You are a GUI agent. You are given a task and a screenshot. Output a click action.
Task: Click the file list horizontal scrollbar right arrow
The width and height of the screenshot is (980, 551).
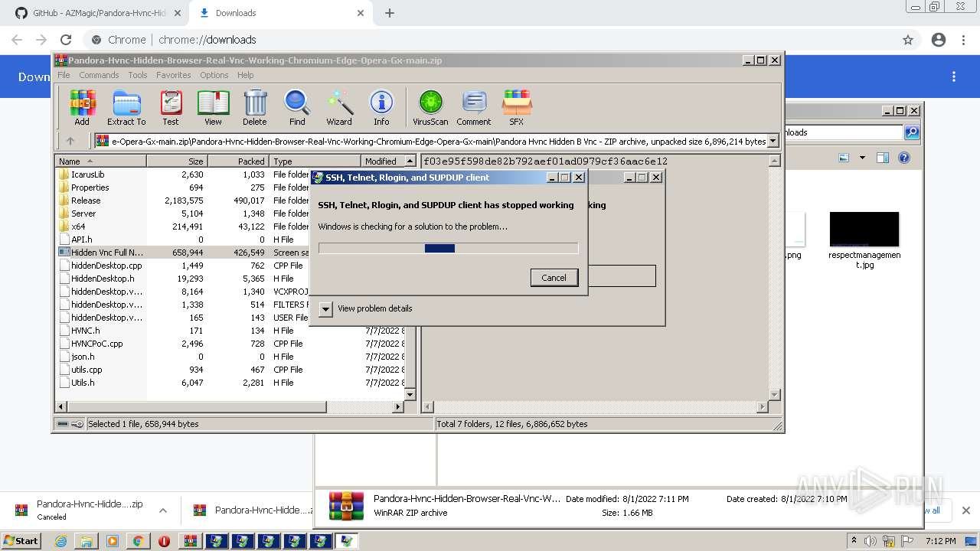[x=398, y=407]
